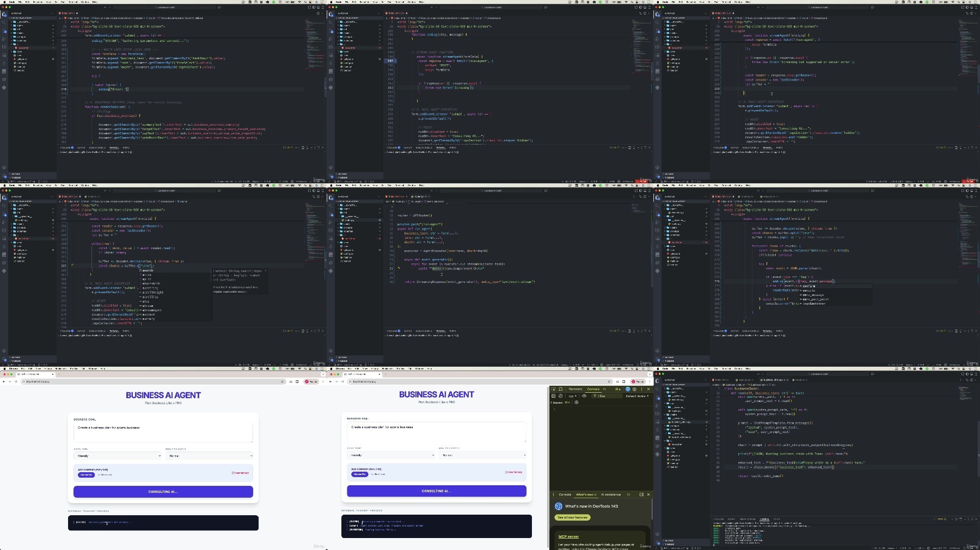The image size is (980, 550).
Task: Toggle live expression eye icon in the console
Action: 584,396
